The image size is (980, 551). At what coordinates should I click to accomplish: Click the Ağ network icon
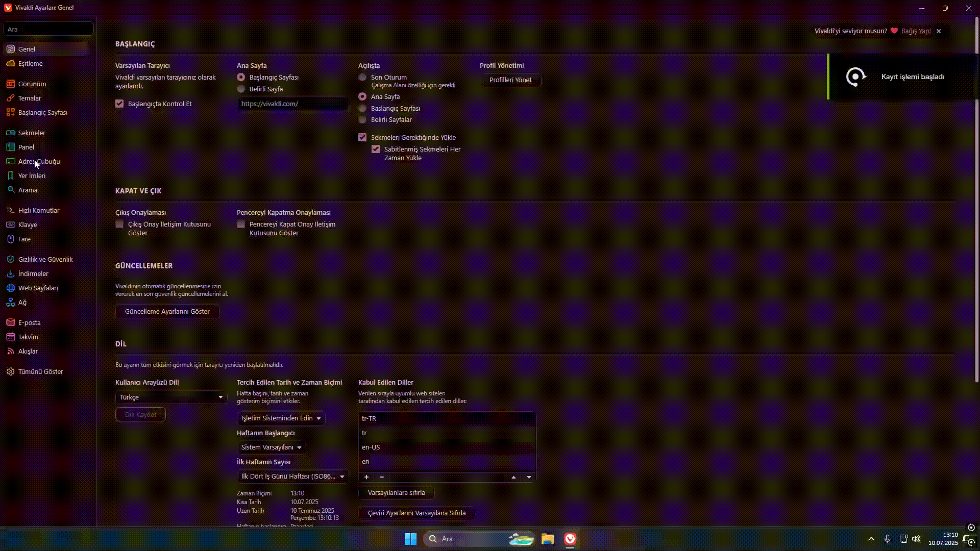coord(10,303)
